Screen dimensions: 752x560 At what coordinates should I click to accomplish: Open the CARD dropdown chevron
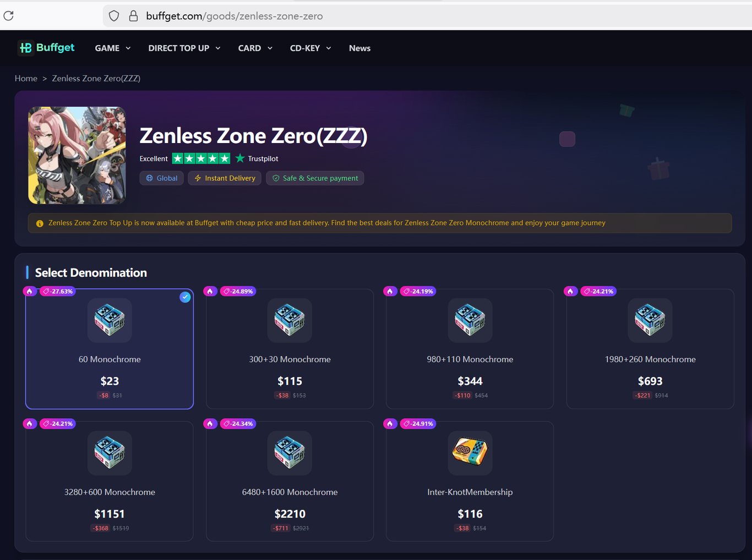tap(270, 48)
